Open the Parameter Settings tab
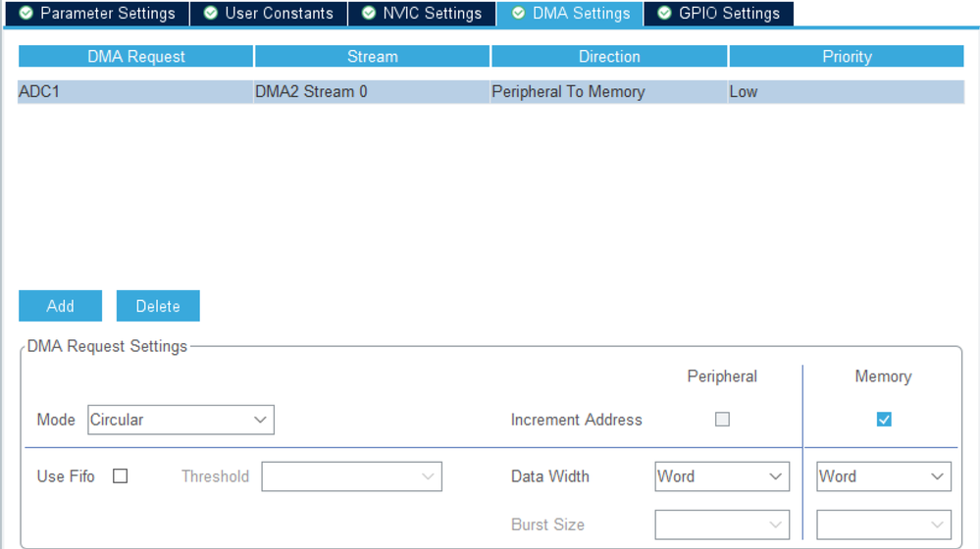980x549 pixels. click(97, 13)
